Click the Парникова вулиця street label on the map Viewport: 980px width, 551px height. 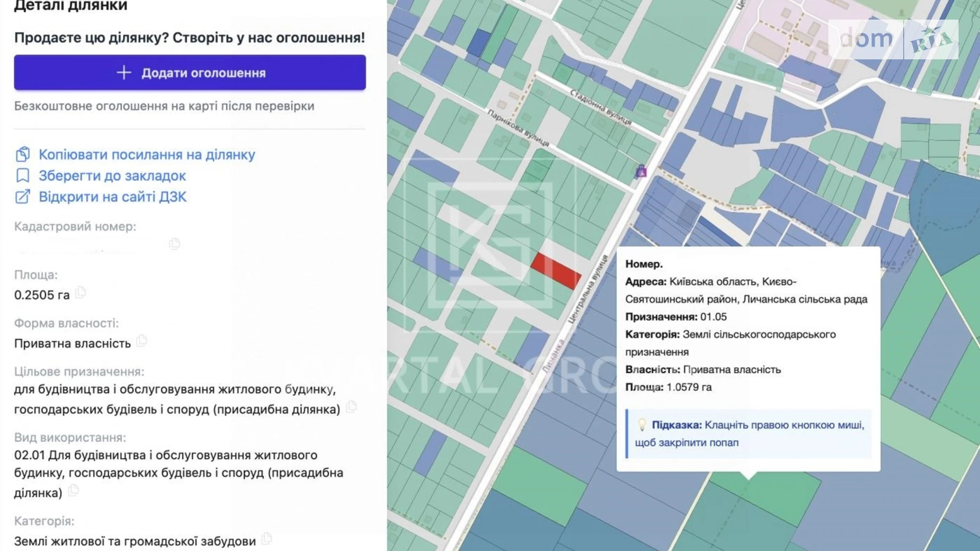coord(518,128)
